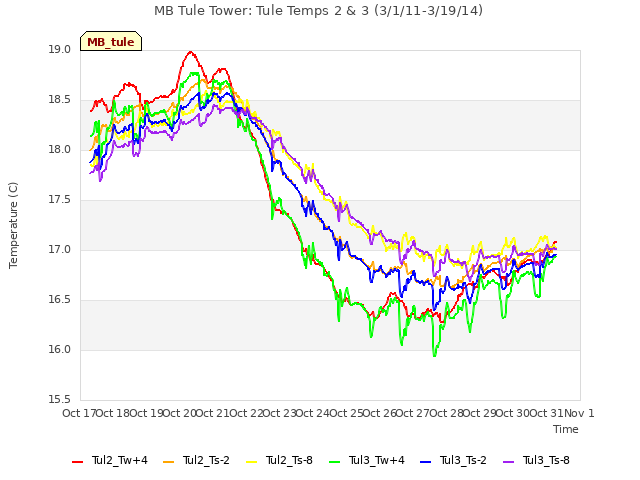This screenshot has height=480, width=640.
Task: Click the green Tul3_Tw+4 legend swatch
Action: click(x=335, y=462)
